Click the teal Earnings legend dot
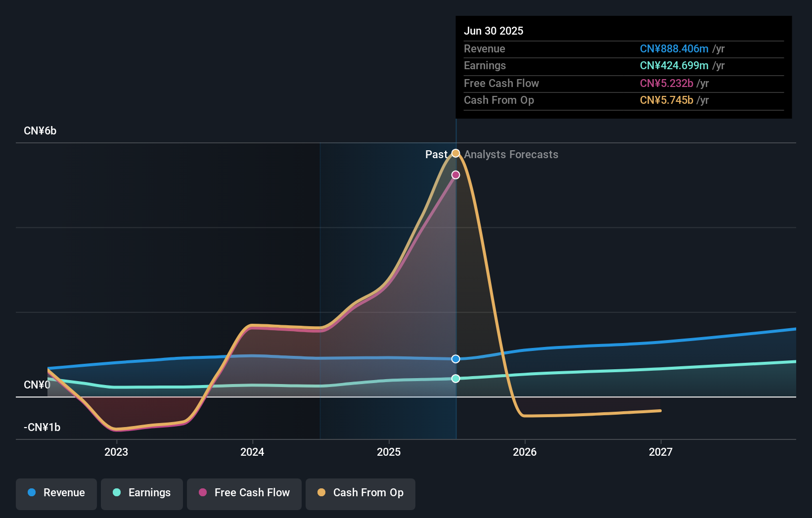The height and width of the screenshot is (518, 812). pyautogui.click(x=117, y=492)
